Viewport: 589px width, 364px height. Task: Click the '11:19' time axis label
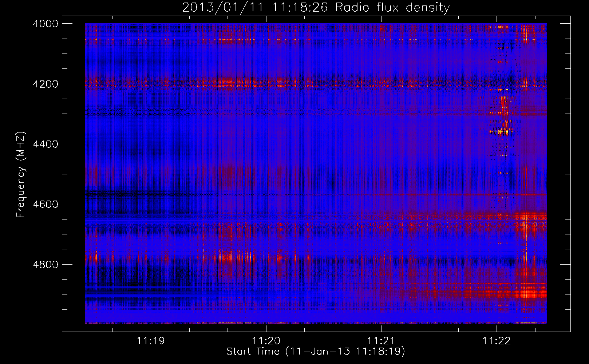click(151, 341)
